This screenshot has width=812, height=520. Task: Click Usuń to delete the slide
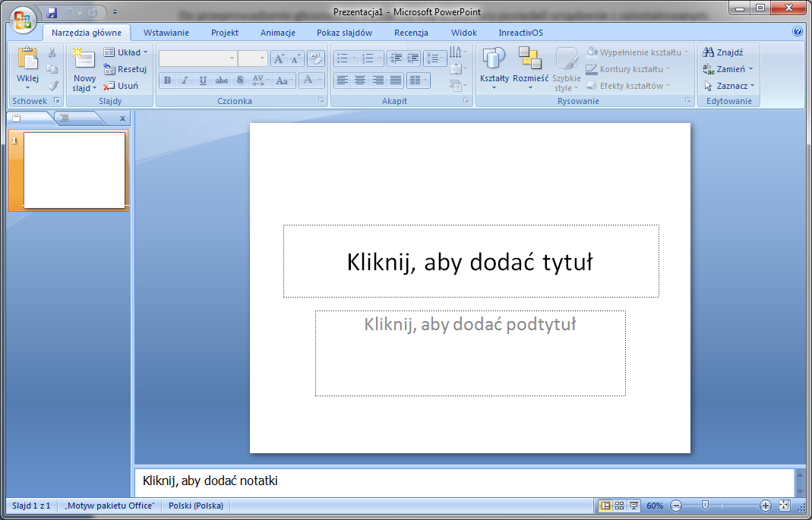(x=121, y=85)
